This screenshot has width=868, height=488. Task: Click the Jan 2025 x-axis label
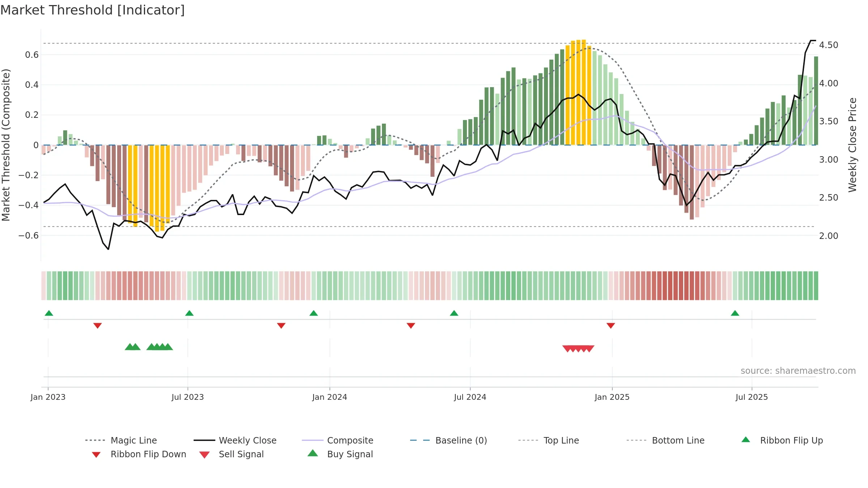[x=612, y=397]
